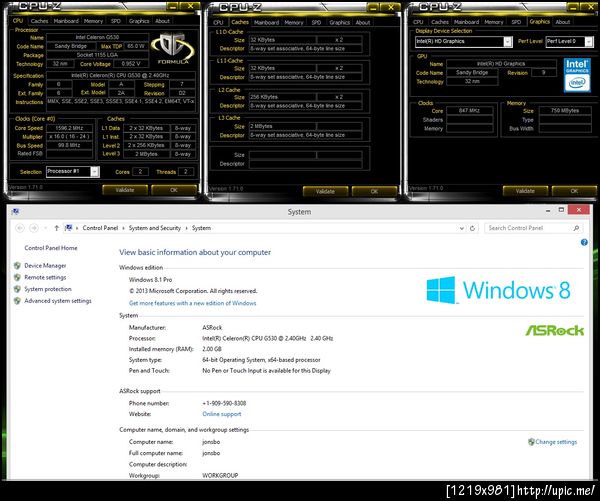The width and height of the screenshot is (600, 501).
Task: Open Graphics tab in first CPU-Z window
Action: click(139, 21)
